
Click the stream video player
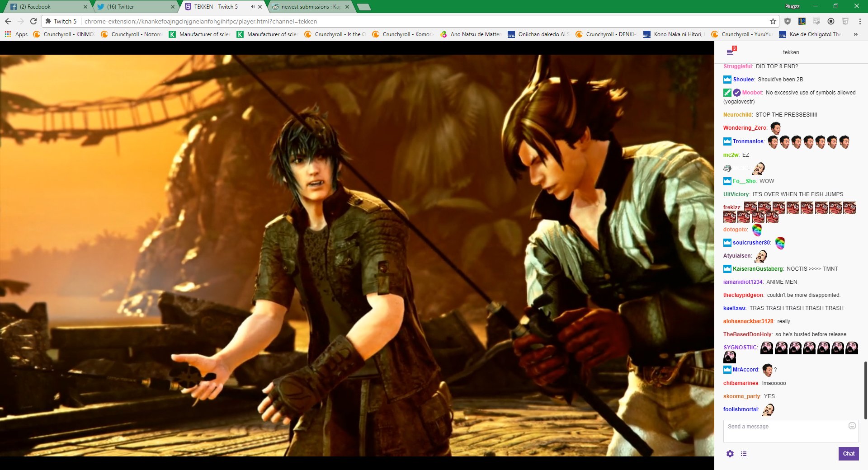(357, 255)
